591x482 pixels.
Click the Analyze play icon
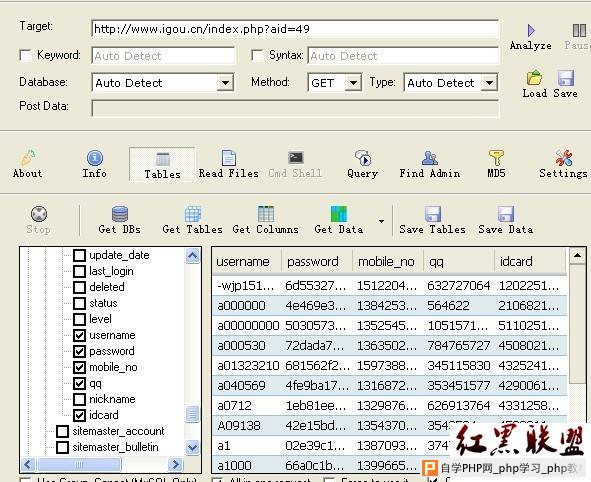coord(531,30)
